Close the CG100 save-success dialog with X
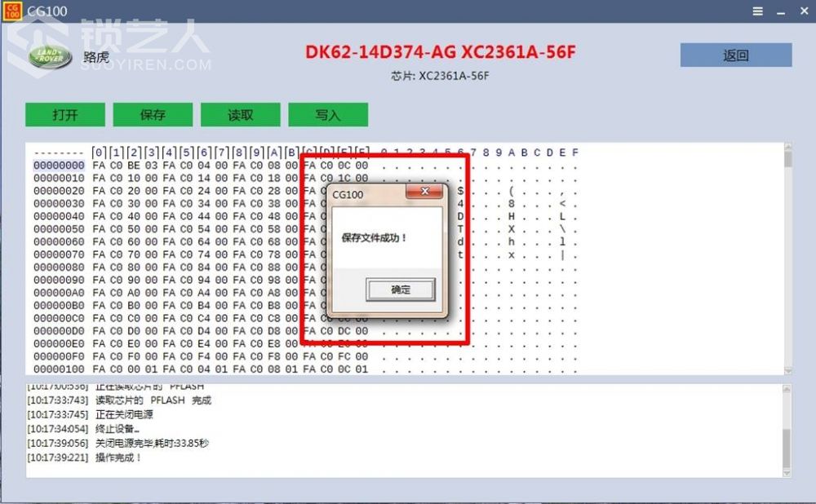 pos(424,192)
